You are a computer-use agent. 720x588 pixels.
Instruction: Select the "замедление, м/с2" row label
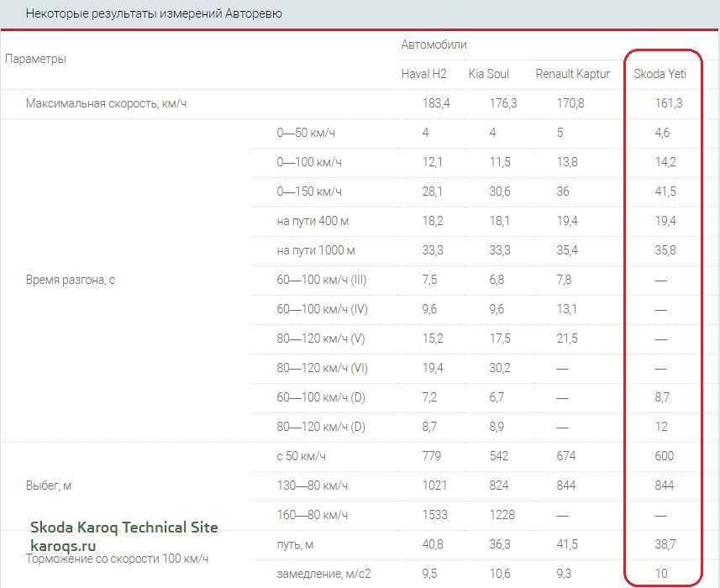pos(323,574)
